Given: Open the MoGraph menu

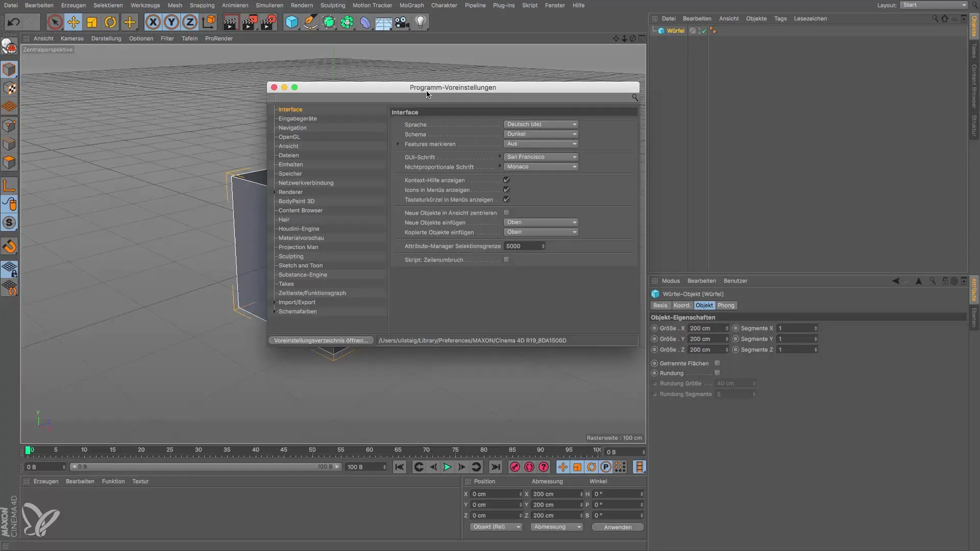Looking at the screenshot, I should tap(411, 5).
